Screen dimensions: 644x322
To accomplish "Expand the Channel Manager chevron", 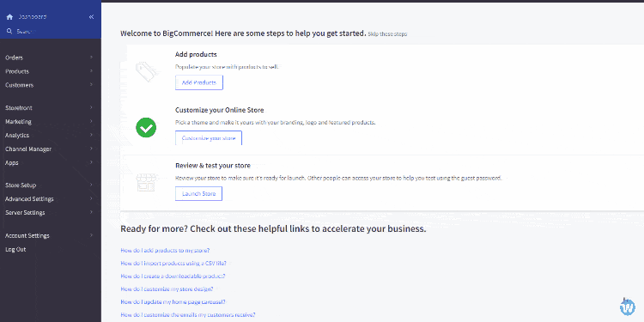I will 91,149.
